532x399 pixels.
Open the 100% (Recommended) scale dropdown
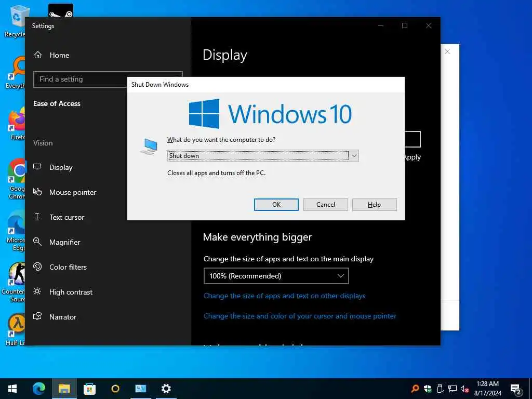pyautogui.click(x=276, y=276)
